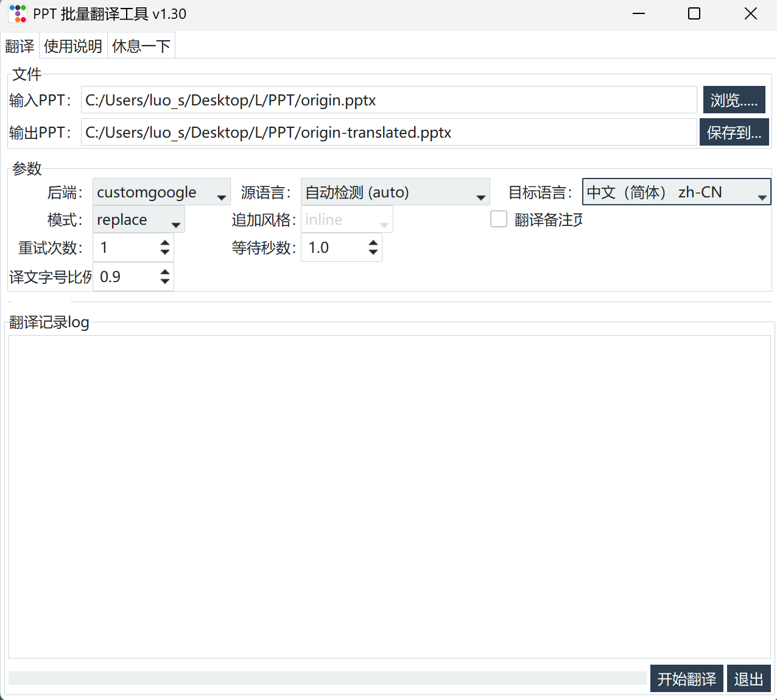Expand the 源语言 auto-detect dropdown
The width and height of the screenshot is (777, 700).
pos(395,193)
